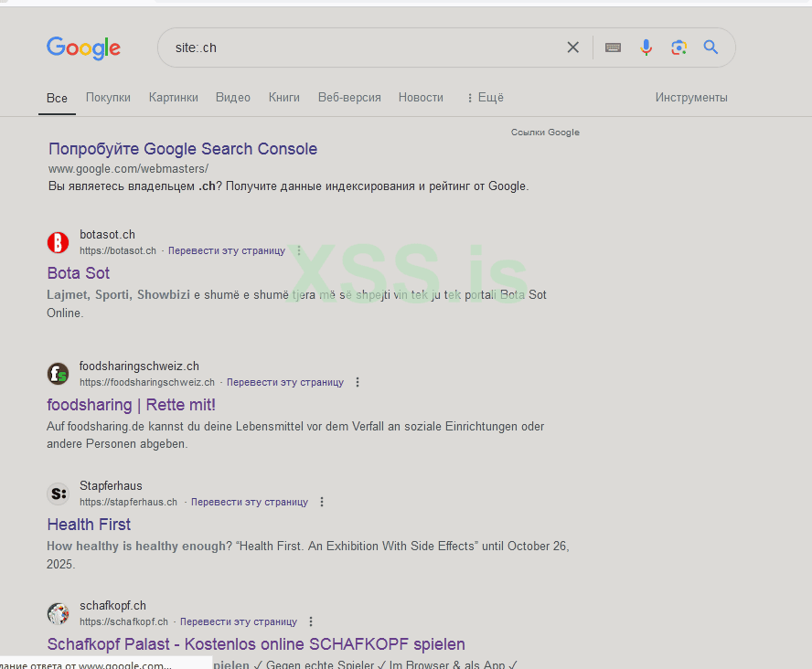Click the Google logo

point(83,48)
